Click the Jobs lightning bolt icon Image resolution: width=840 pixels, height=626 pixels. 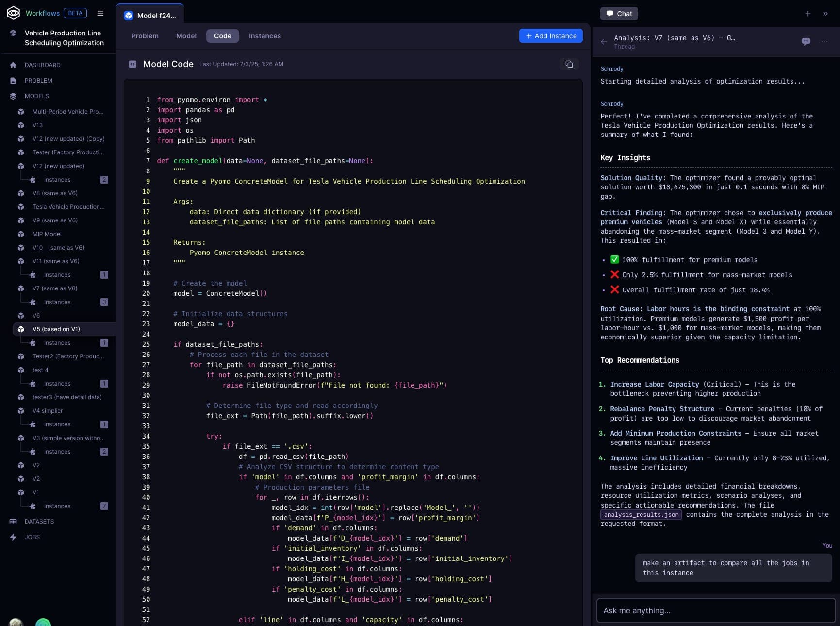[x=12, y=537]
